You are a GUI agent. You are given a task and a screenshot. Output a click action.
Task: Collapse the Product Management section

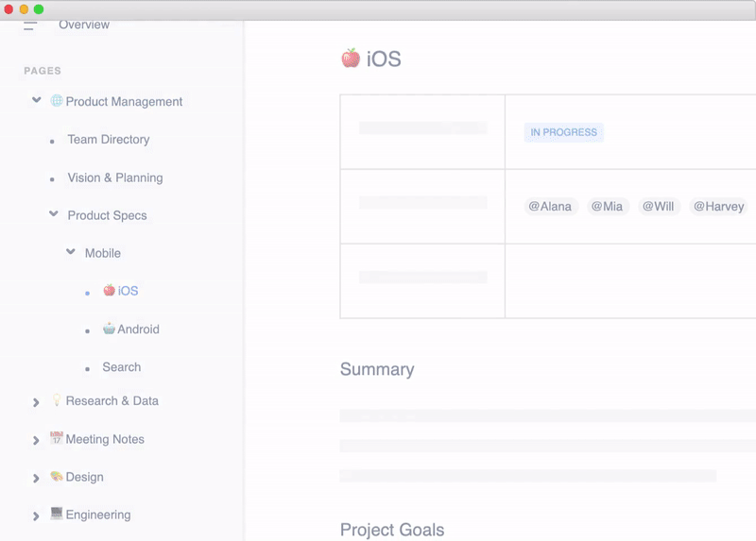click(37, 100)
